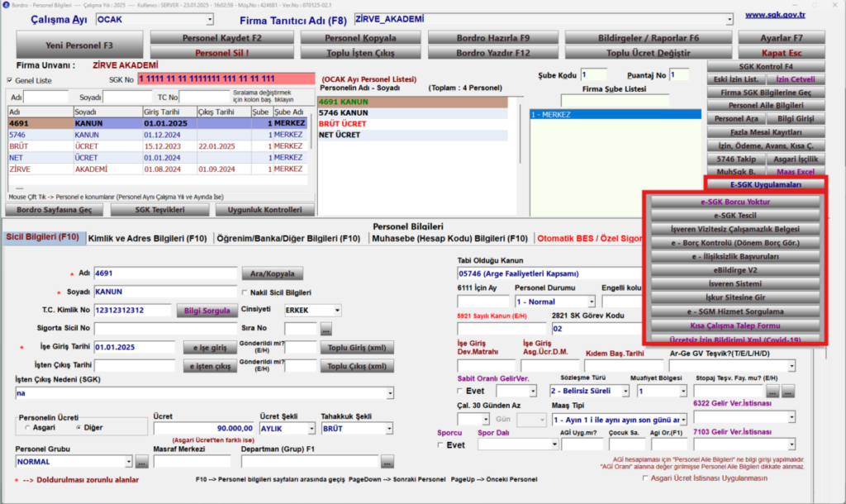
Task: Click the Toplu Ücret Değiştir button
Action: point(648,52)
